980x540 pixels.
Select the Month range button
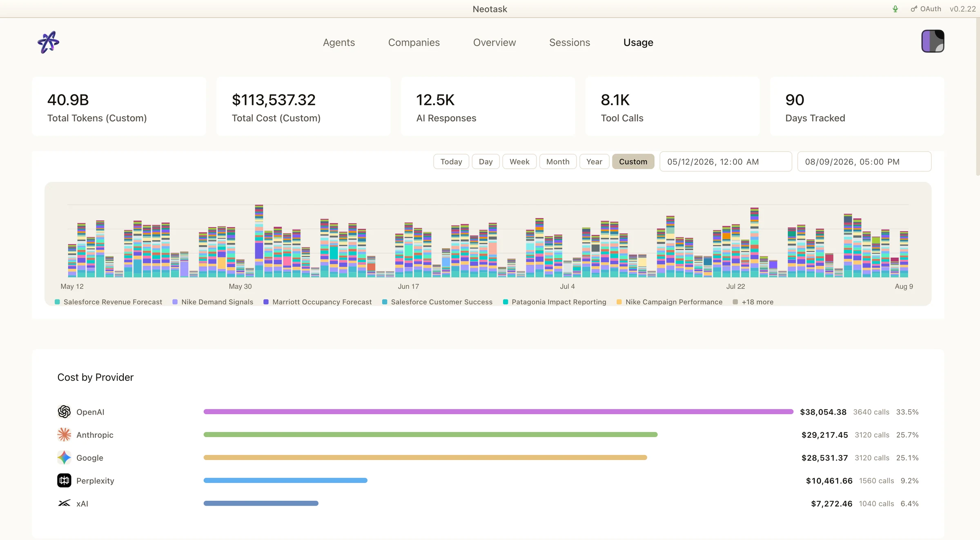[557, 161]
